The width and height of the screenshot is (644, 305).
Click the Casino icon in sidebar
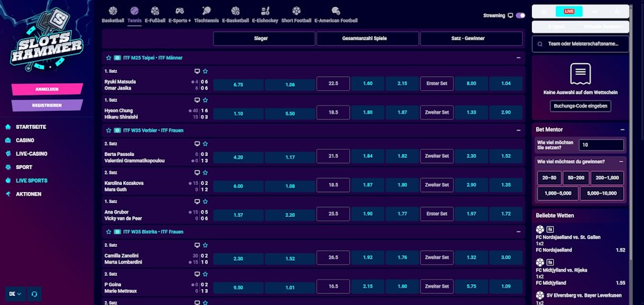click(8, 140)
